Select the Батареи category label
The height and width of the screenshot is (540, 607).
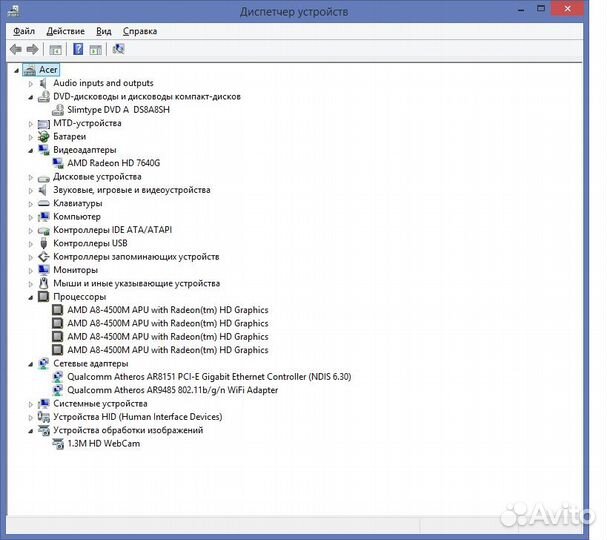pyautogui.click(x=70, y=137)
